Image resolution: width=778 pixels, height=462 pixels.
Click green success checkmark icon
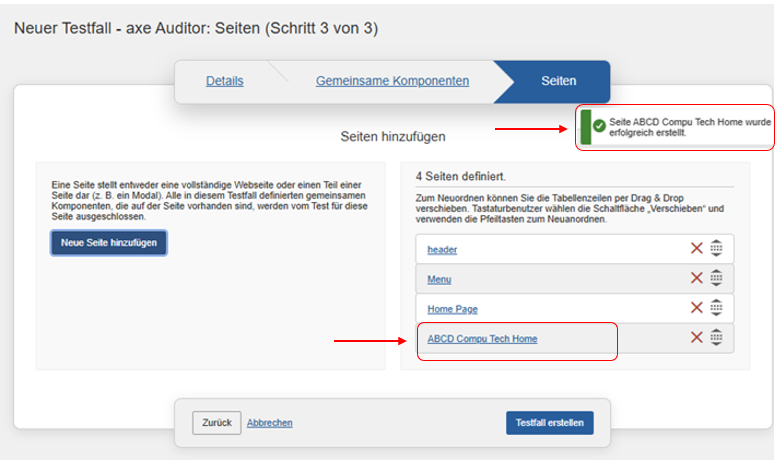598,127
